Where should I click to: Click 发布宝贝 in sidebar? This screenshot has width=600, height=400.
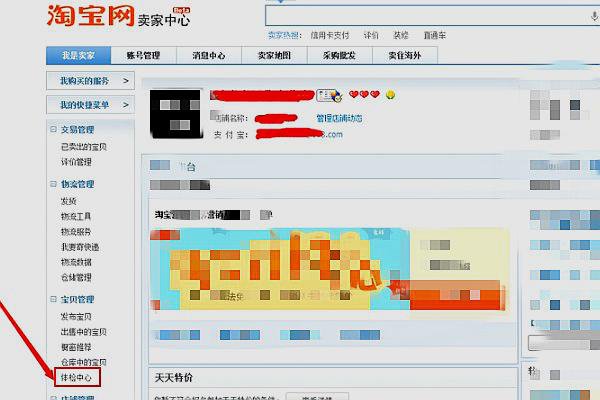point(76,317)
